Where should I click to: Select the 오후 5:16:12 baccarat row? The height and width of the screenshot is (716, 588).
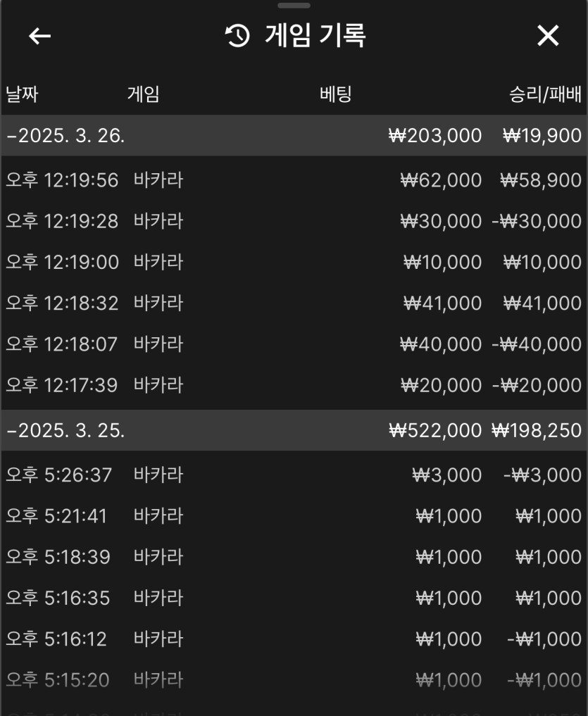click(x=294, y=639)
